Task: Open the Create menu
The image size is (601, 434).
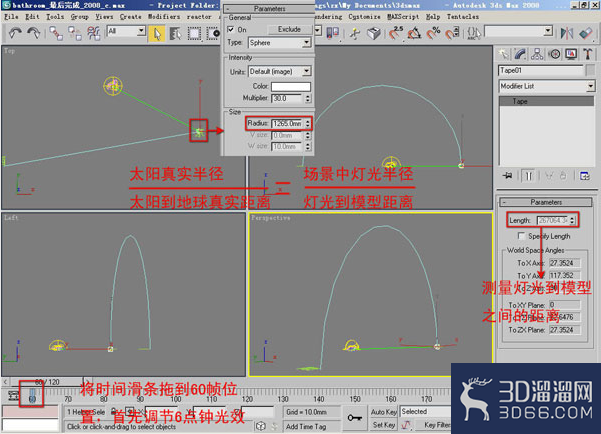Action: [130, 17]
